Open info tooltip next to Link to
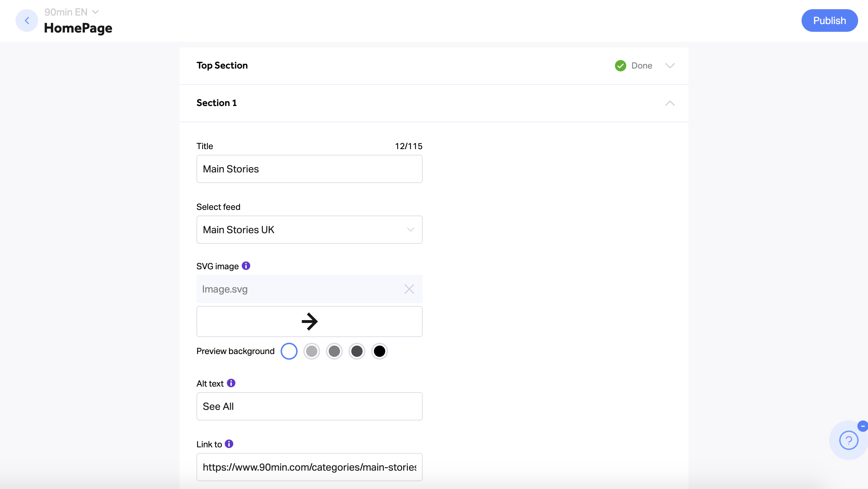 pos(229,444)
